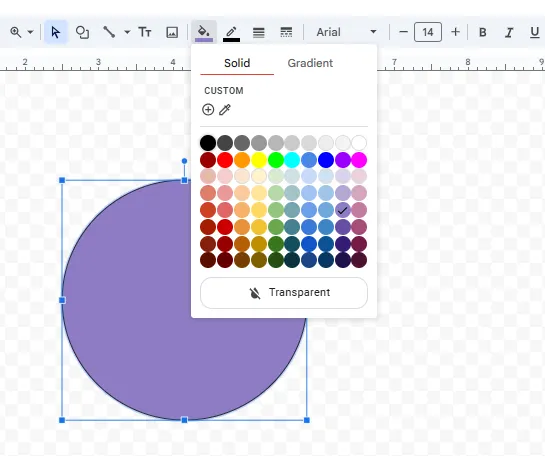Toggle Underline formatting
The image size is (545, 456).
[535, 32]
